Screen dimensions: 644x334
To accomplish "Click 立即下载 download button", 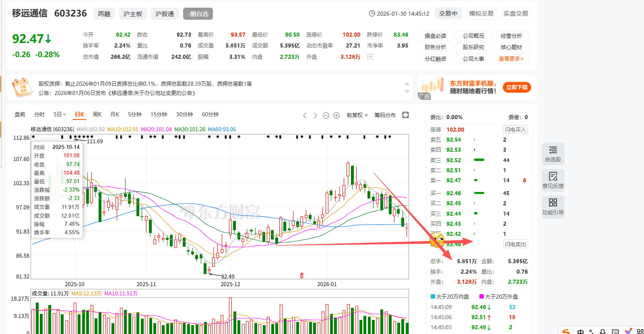I will click(517, 87).
